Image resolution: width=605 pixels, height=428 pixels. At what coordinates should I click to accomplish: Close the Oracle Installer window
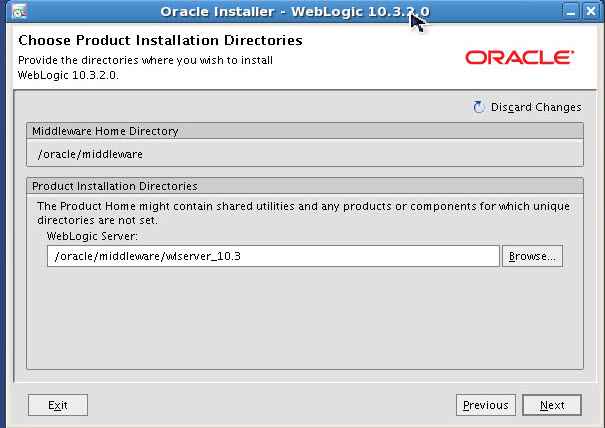tap(592, 11)
